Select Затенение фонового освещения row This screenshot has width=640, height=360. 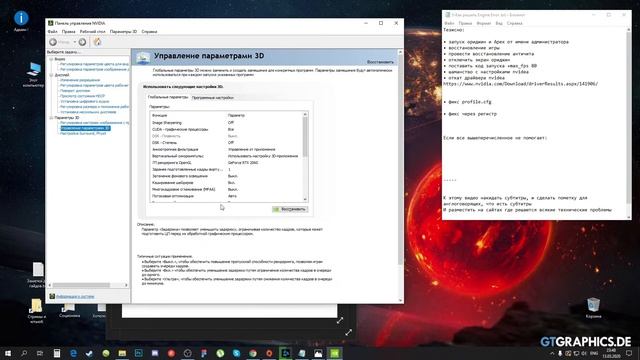[227, 176]
